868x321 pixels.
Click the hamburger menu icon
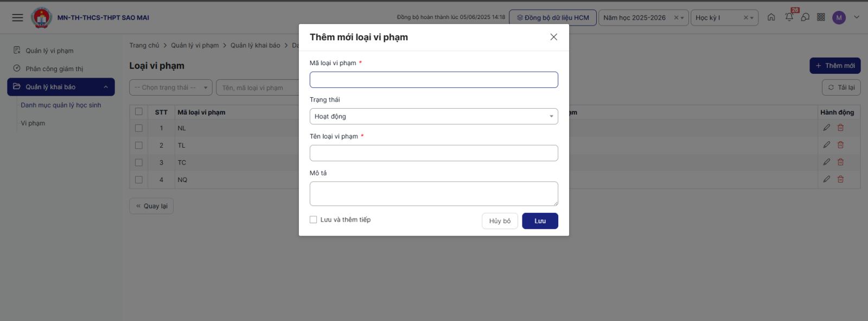17,17
